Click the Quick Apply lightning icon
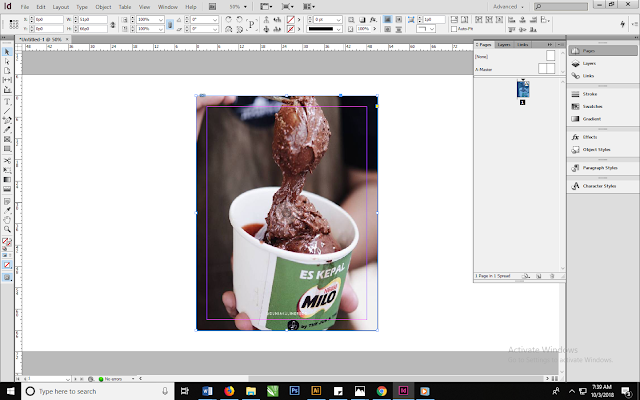The width and height of the screenshot is (640, 400). [622, 24]
